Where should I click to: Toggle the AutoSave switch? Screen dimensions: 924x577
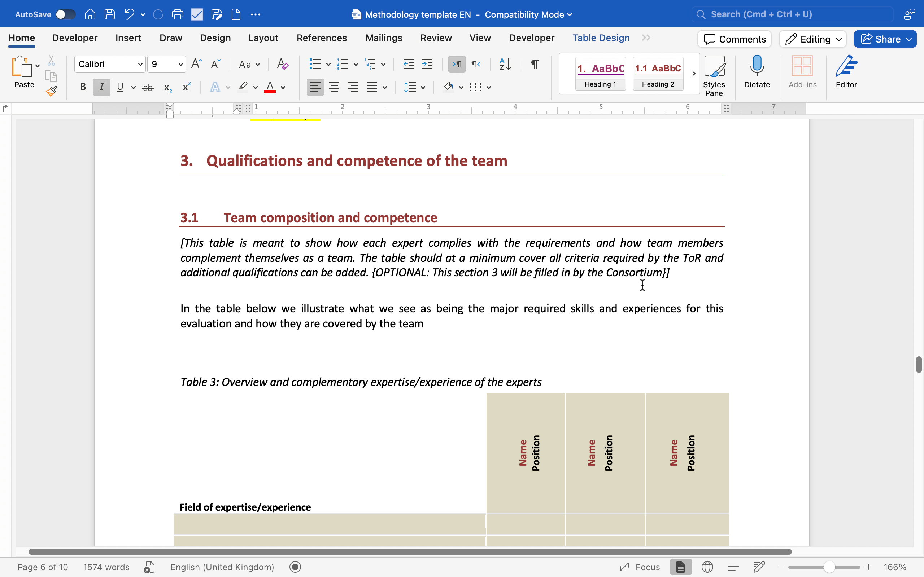coord(65,14)
